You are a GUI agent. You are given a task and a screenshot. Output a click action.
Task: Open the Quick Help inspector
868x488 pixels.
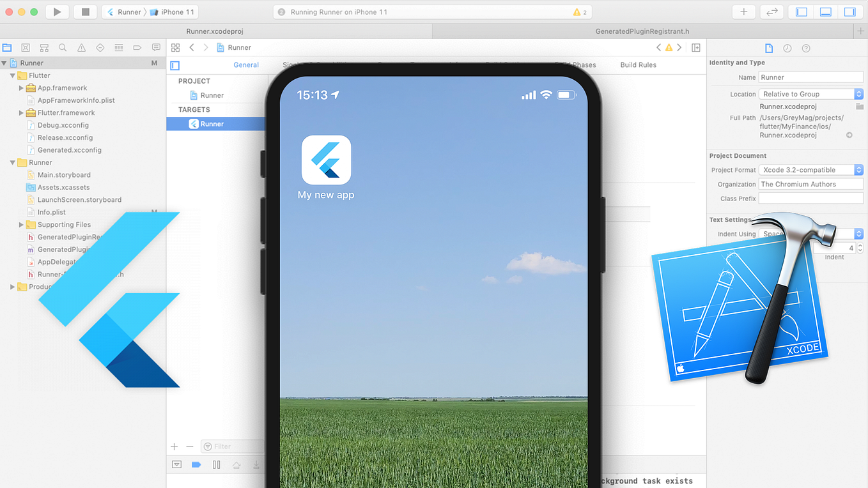point(805,48)
